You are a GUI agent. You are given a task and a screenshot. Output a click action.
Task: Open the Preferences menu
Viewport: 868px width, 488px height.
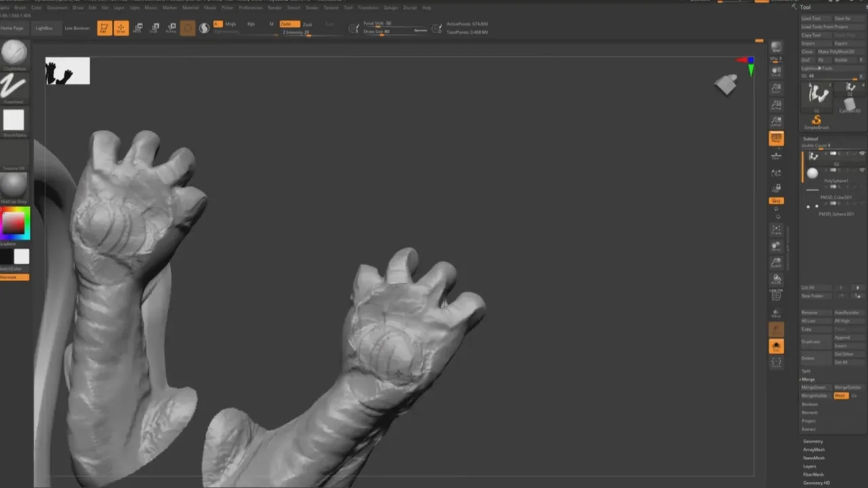coord(250,7)
